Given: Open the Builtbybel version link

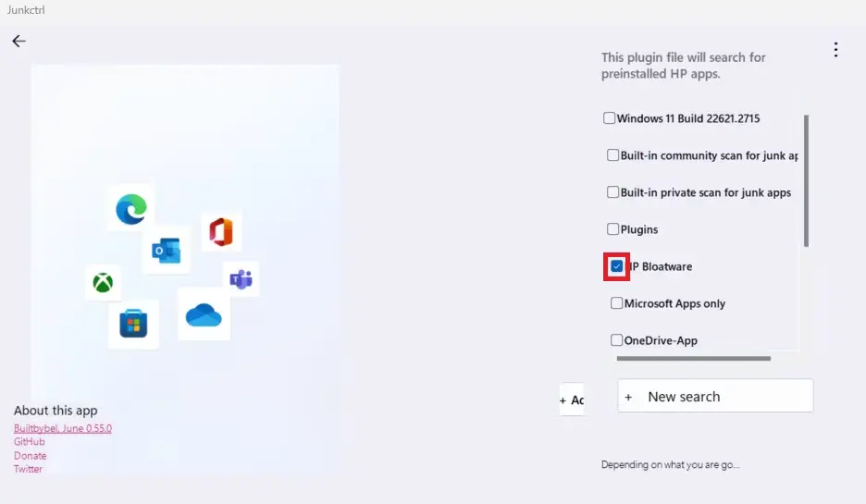Looking at the screenshot, I should [x=62, y=428].
